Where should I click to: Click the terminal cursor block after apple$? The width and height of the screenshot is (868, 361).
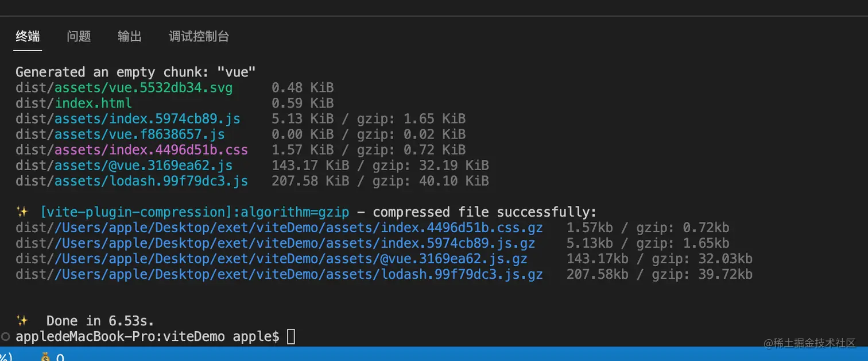pos(291,336)
